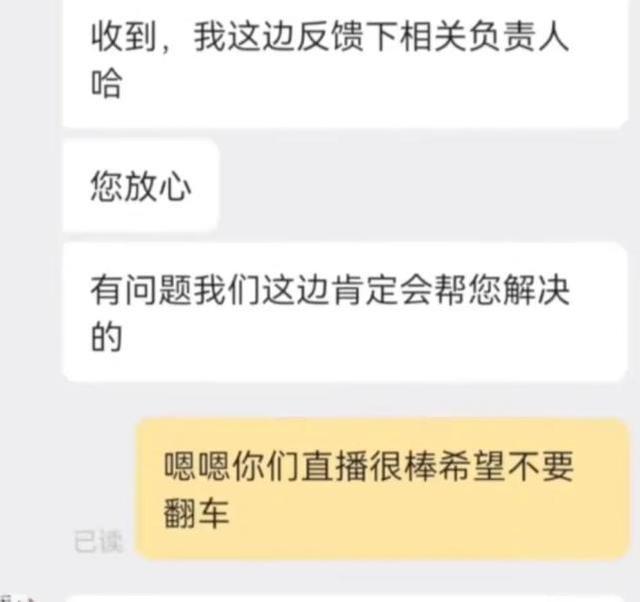Click the word '解决' in the white bubble
The width and height of the screenshot is (640, 602).
point(536,290)
